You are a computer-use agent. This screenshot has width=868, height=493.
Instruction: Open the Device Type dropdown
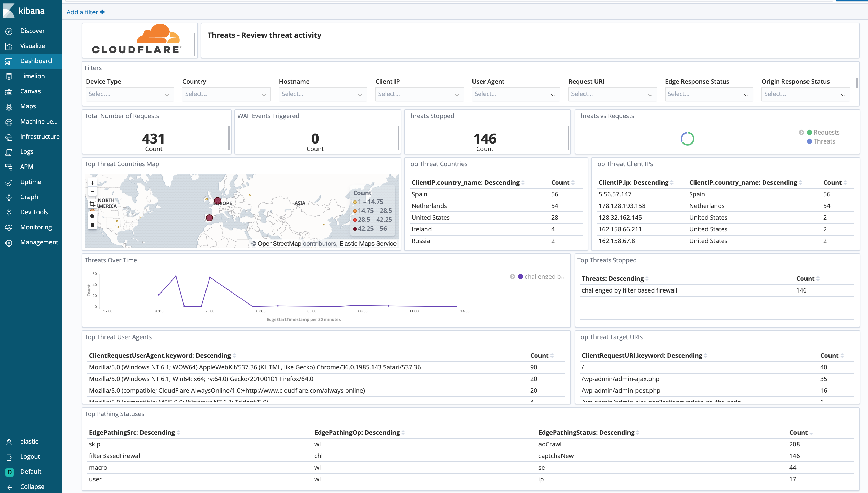point(127,93)
